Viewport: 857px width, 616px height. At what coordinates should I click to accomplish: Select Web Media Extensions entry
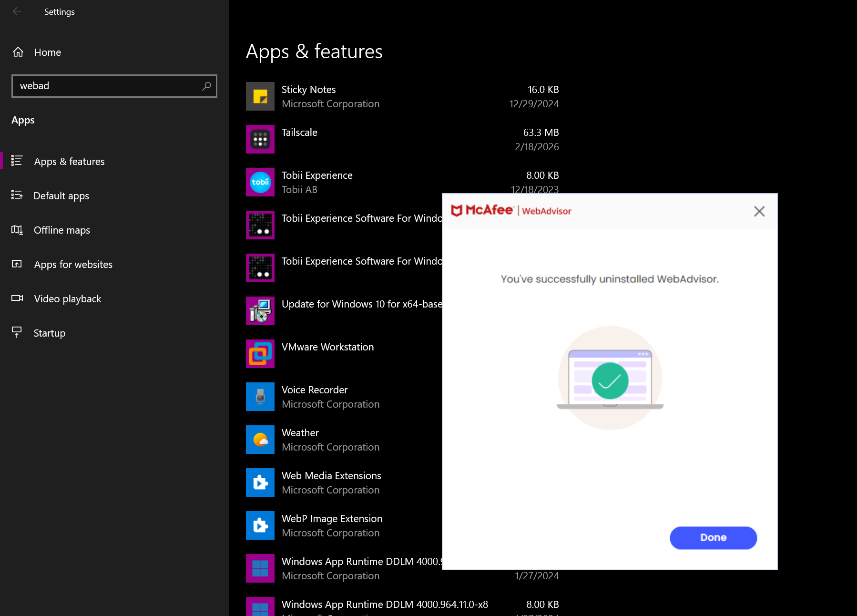[x=331, y=475]
